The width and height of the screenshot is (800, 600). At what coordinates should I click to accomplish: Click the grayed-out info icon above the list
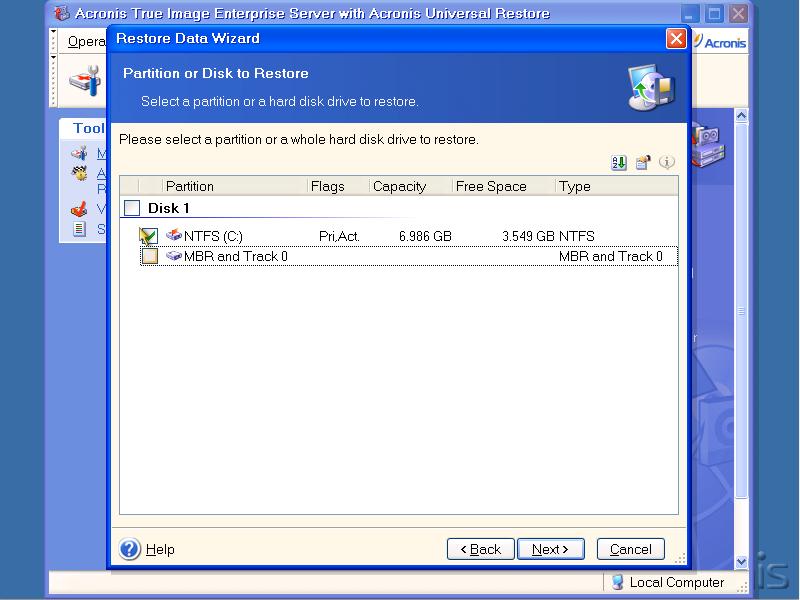pyautogui.click(x=667, y=162)
